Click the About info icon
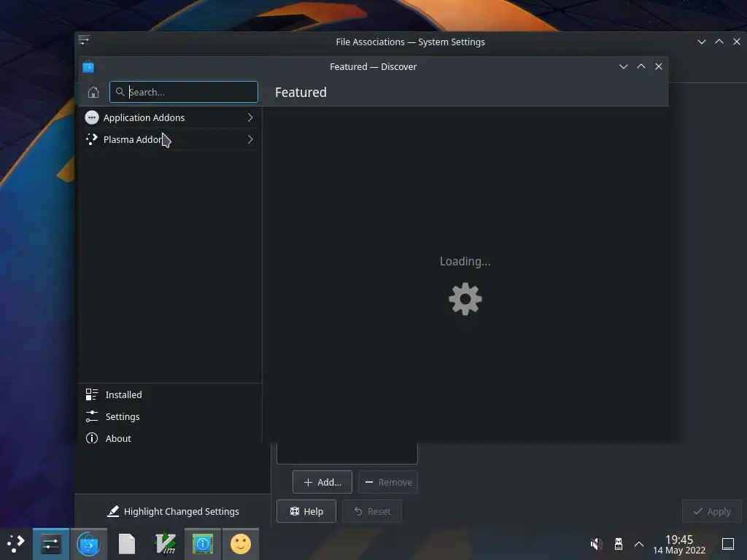 pyautogui.click(x=91, y=438)
